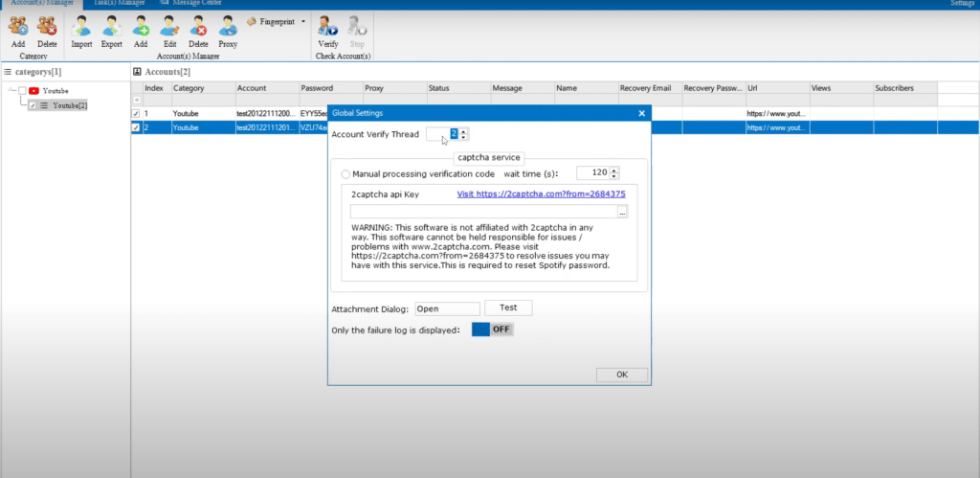Click the Add category icon
Viewport: 980px width, 478px height.
click(19, 27)
